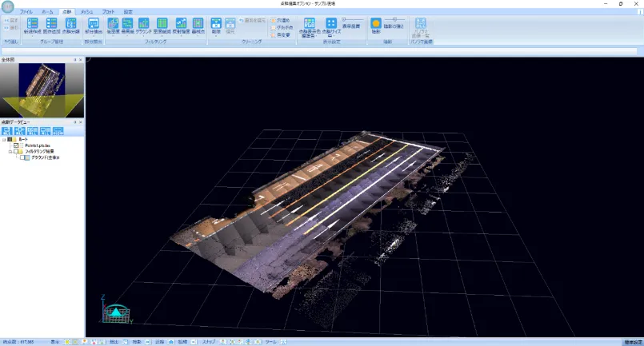644x346 pixels.
Task: Click the 全体図 overview thumbnail
Action: [x=42, y=89]
